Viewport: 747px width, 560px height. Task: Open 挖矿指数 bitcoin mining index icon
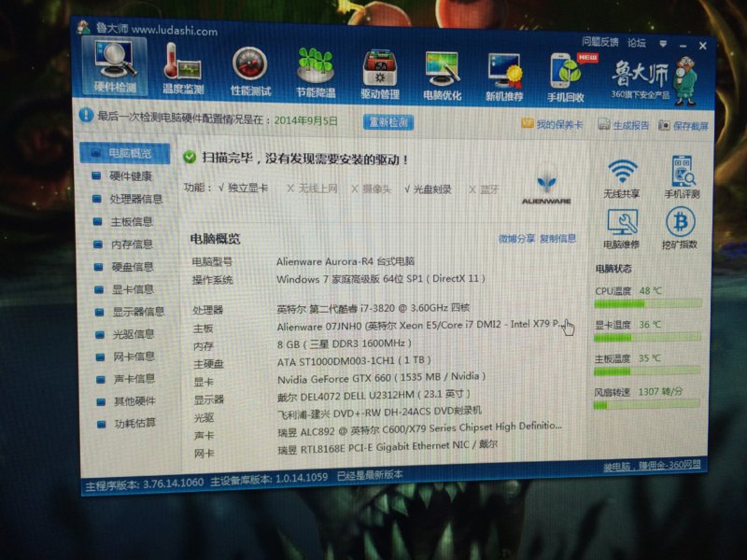click(x=680, y=229)
